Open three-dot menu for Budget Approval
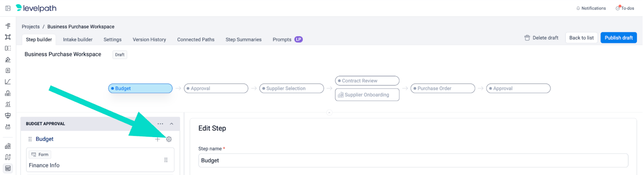Image resolution: width=644 pixels, height=175 pixels. [x=160, y=124]
